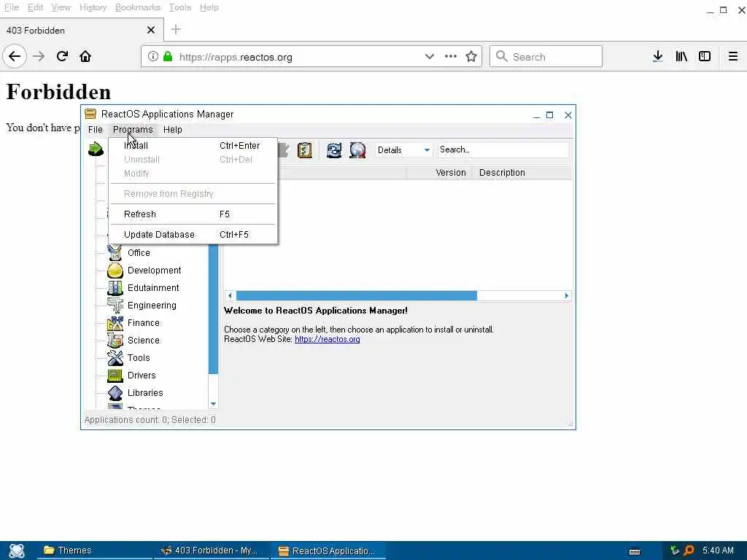Switch to Themes window in taskbar

pos(93,551)
